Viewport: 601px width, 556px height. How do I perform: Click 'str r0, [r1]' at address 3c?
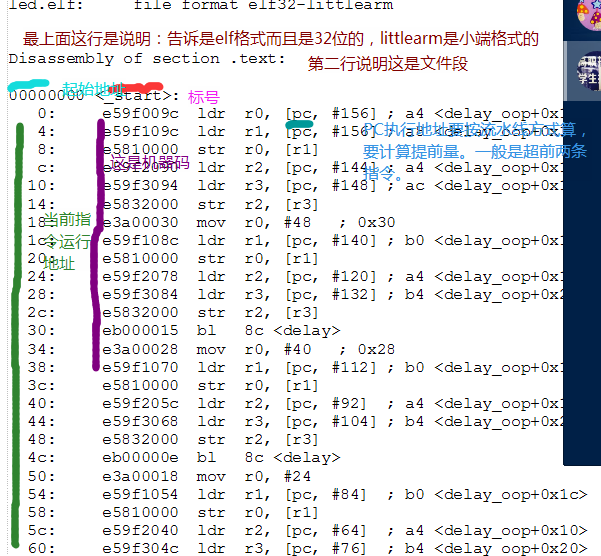[258, 385]
